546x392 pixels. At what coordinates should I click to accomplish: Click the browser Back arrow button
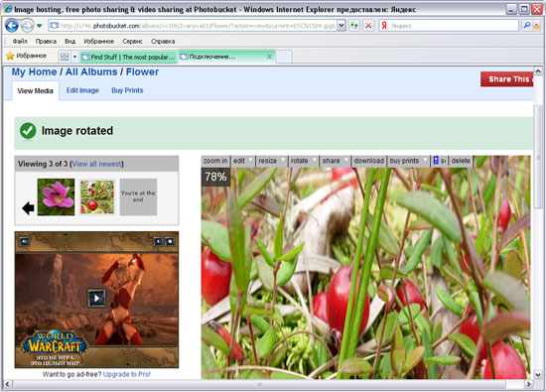coord(12,26)
